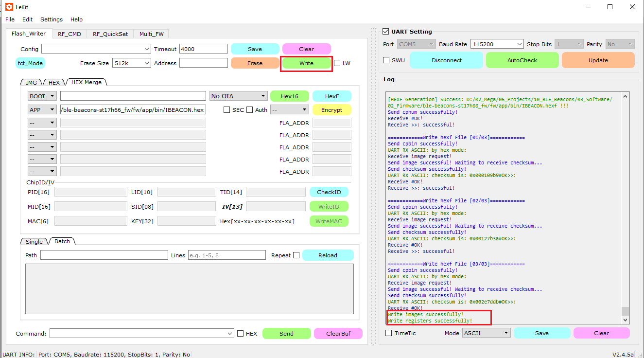The height and width of the screenshot is (358, 644).
Task: Click the Lines input field
Action: click(227, 255)
